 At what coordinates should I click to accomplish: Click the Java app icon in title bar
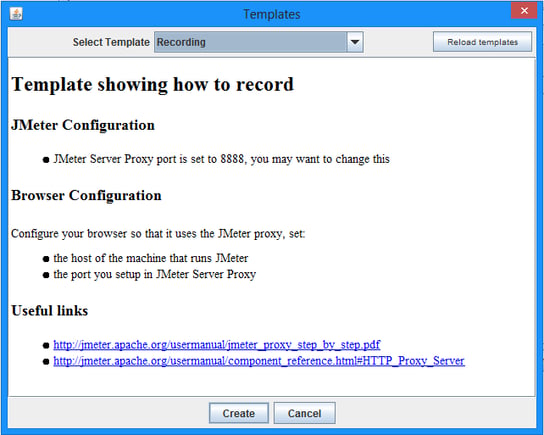click(x=16, y=14)
